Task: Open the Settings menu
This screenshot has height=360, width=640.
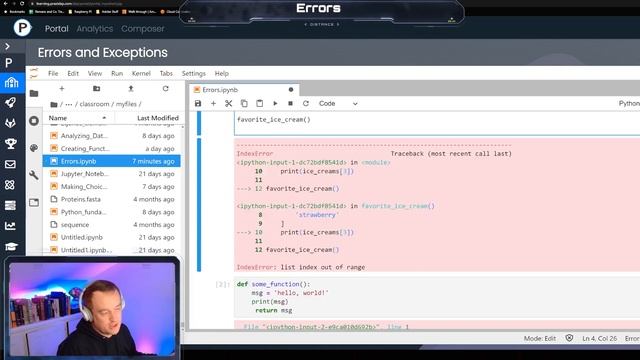Action: 194,73
